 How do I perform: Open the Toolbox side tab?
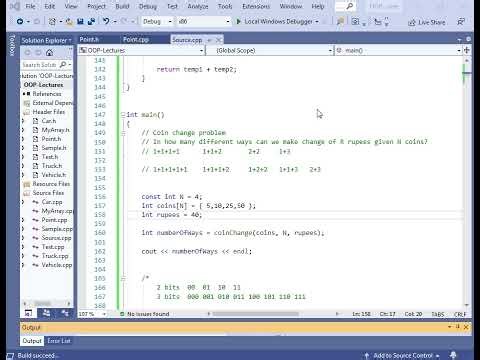12,45
